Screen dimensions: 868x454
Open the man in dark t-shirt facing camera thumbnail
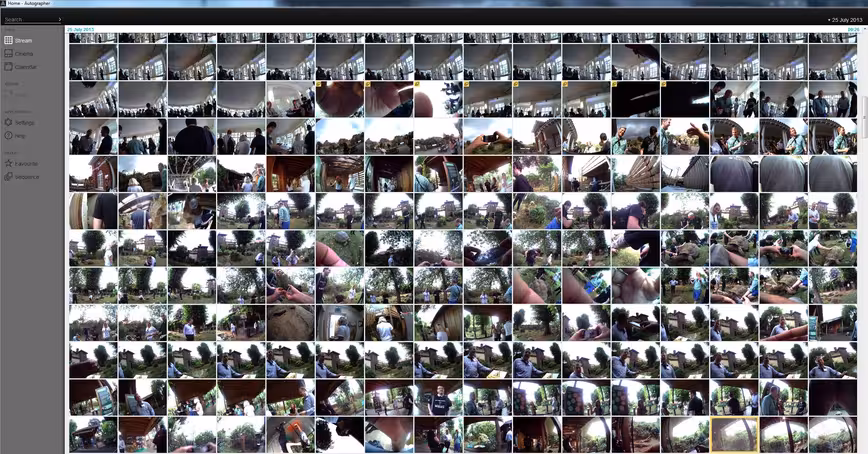[438, 398]
